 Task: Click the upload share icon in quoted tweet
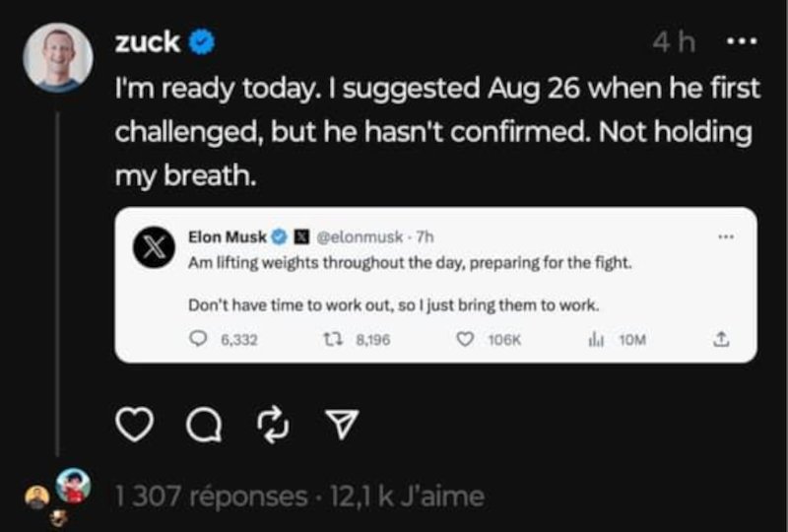tap(721, 339)
